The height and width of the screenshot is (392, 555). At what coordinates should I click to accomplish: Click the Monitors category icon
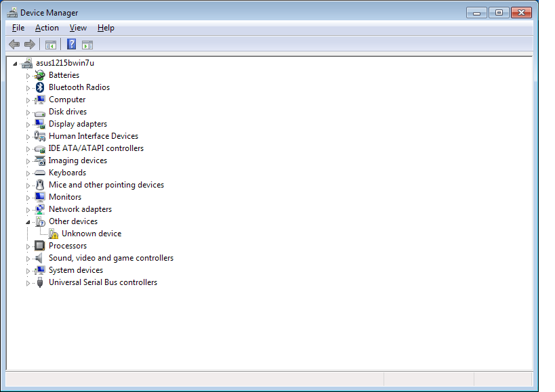pos(40,197)
